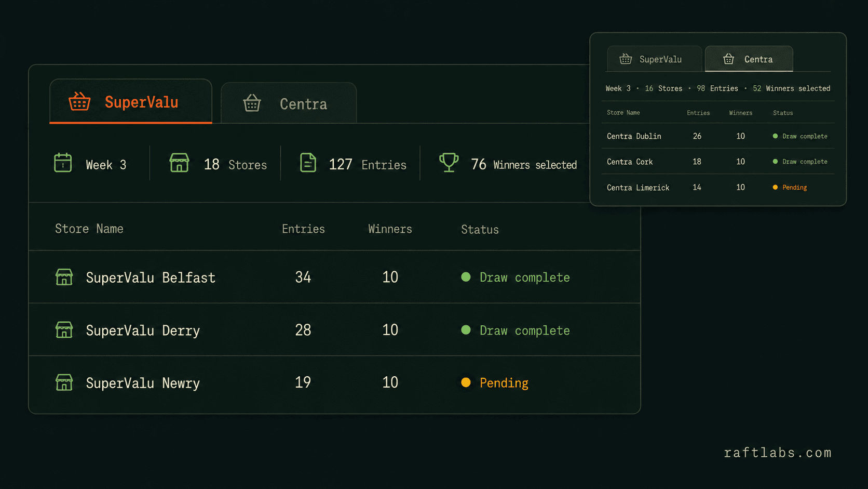
Task: Click Draw complete status for Centra Cork
Action: pos(805,162)
